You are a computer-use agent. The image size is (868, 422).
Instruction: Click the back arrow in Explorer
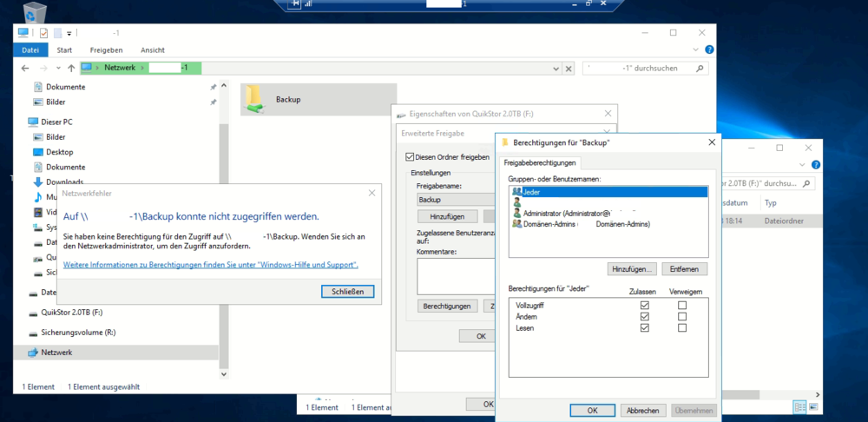coord(23,68)
